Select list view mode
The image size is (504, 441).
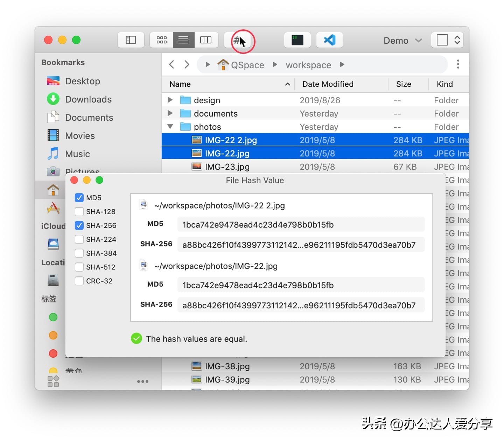(x=183, y=40)
